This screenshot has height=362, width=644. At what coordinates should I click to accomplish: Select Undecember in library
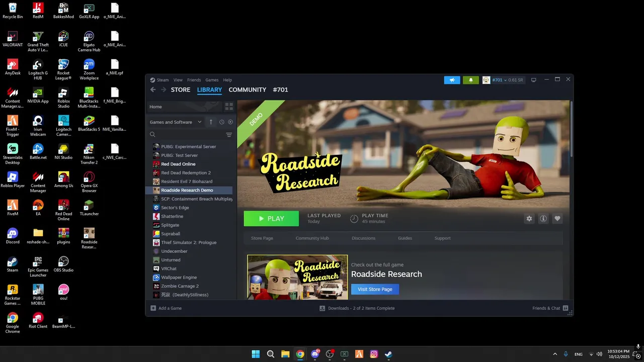174,251
